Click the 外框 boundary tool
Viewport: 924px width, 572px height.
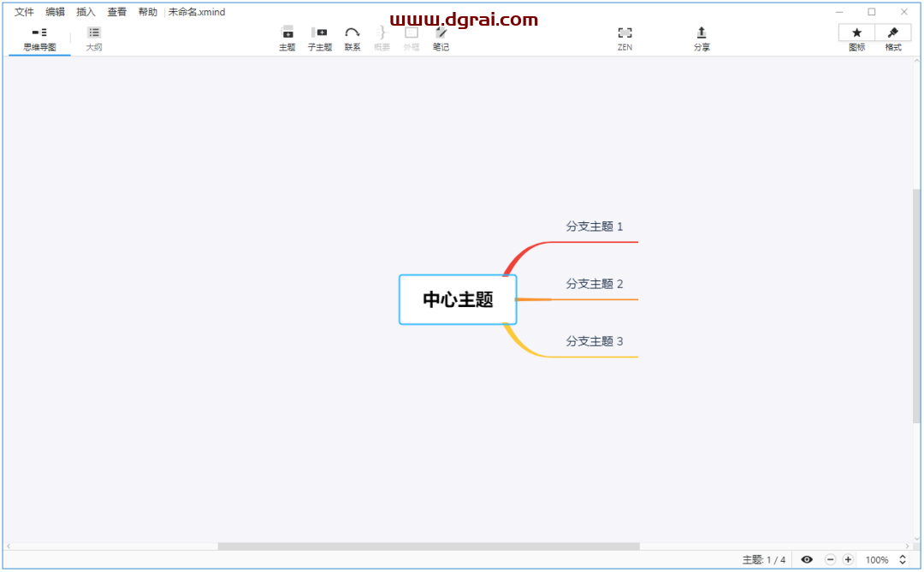(x=412, y=38)
